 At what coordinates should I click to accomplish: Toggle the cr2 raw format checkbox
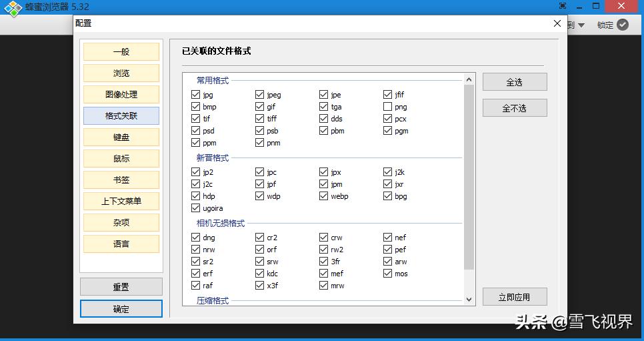coord(259,238)
